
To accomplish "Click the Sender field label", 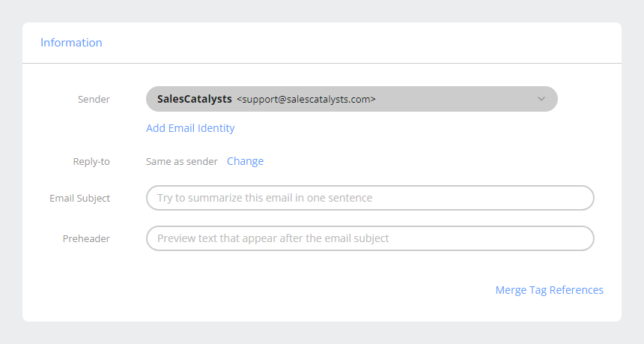I will point(94,99).
